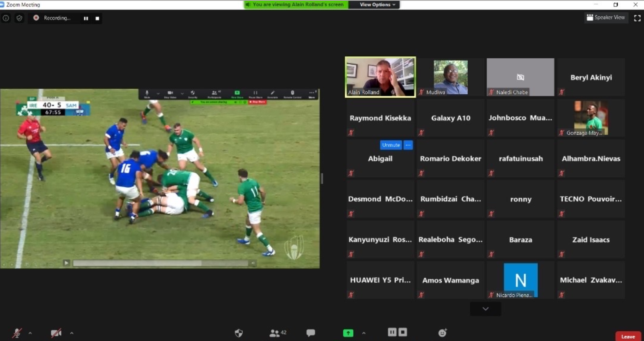Select Nicardo Piena's avatar tile
The width and height of the screenshot is (644, 341).
pyautogui.click(x=521, y=280)
